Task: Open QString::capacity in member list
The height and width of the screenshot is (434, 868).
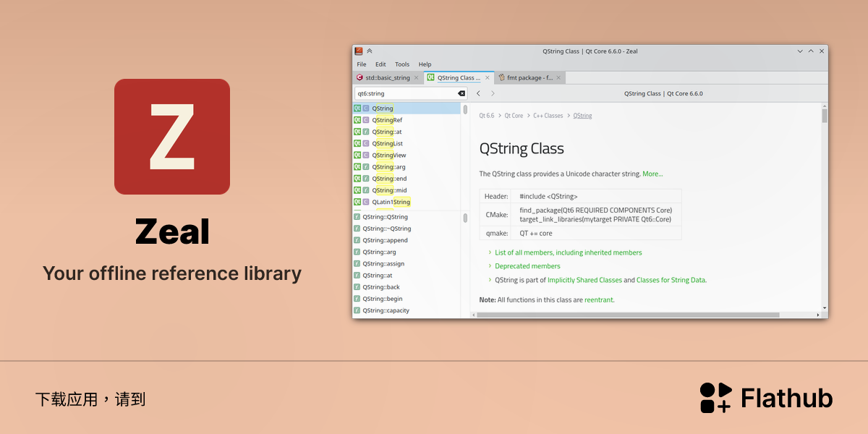Action: tap(386, 310)
